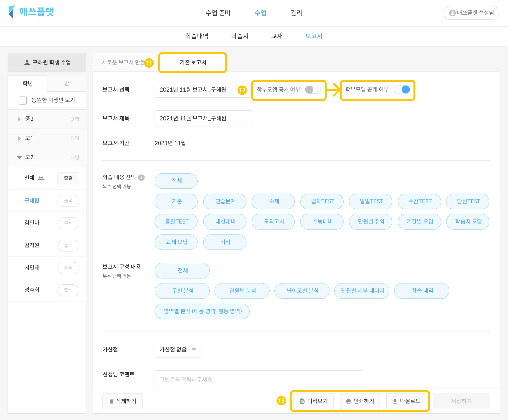Click the 매쓰플랫 logo icon
The height and width of the screenshot is (420, 508).
tap(12, 12)
